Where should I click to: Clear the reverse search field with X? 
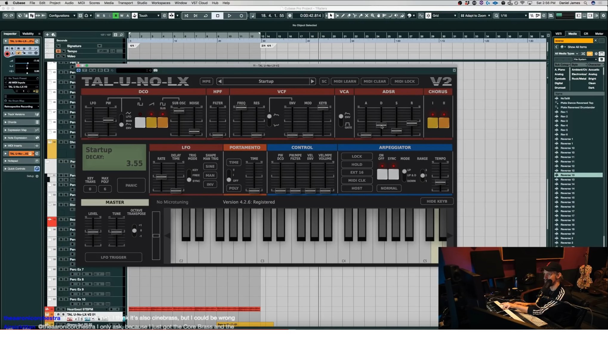click(595, 41)
